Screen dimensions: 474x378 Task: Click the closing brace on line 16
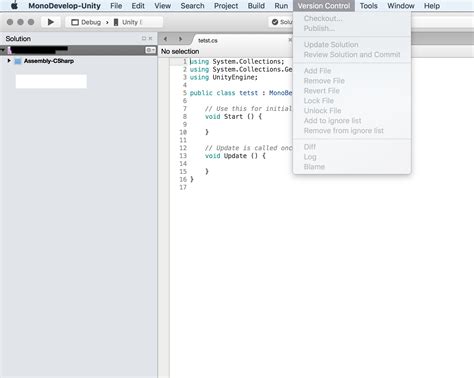pyautogui.click(x=192, y=180)
